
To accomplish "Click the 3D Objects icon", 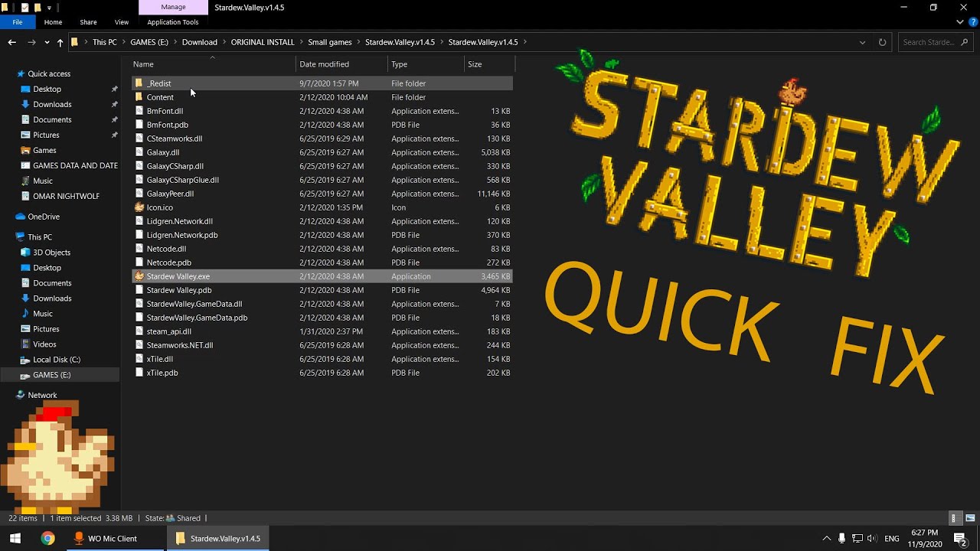I will click(x=26, y=253).
